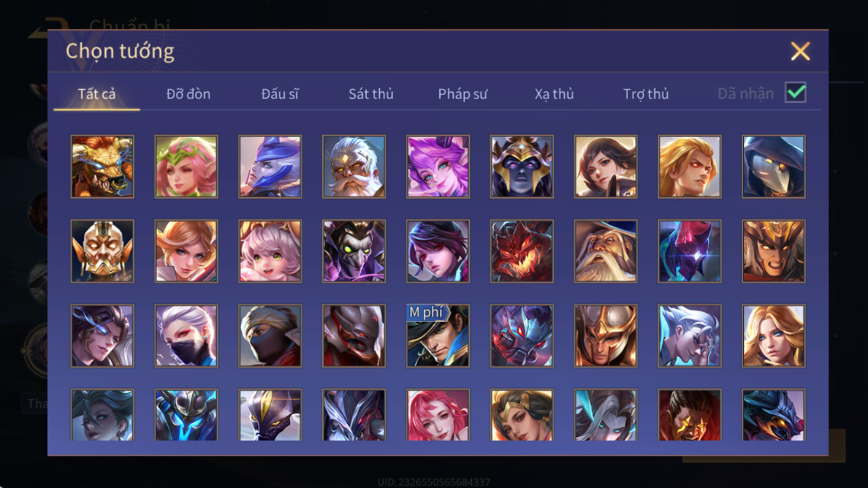Screen dimensions: 868x488
Task: Filter heroes by 'Pháp sư'
Action: pyautogui.click(x=463, y=94)
